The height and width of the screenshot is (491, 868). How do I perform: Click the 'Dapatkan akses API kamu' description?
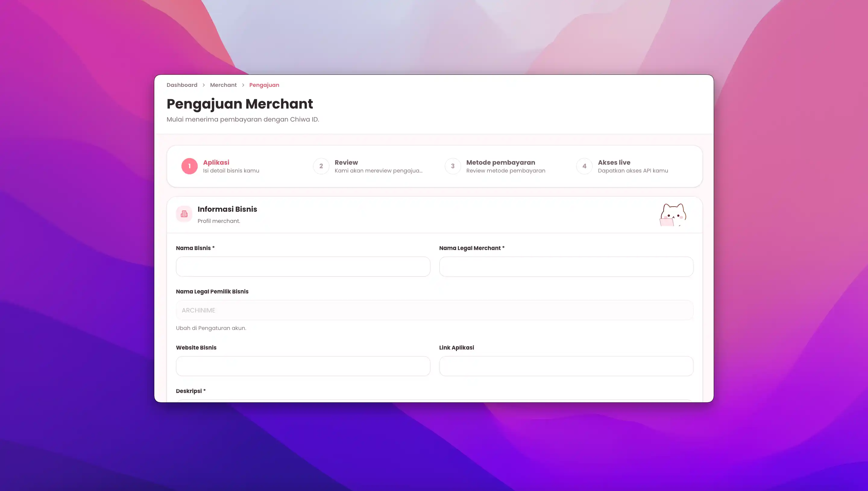point(633,171)
